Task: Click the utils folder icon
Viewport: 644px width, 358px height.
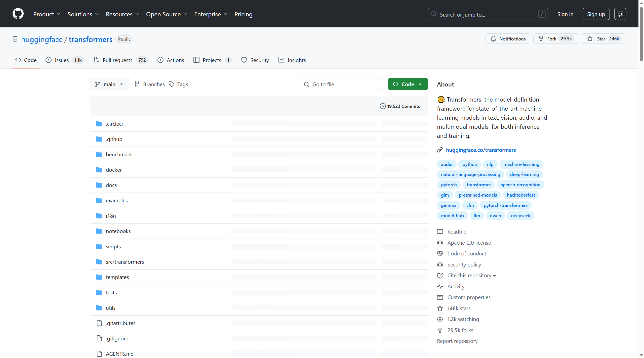Action: [99, 308]
